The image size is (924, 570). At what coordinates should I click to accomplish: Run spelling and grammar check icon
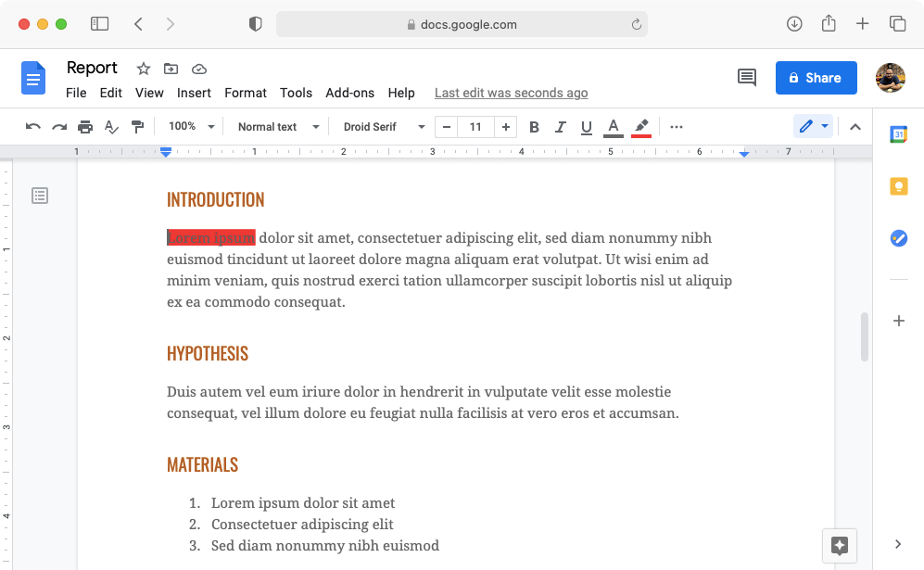[x=111, y=127]
